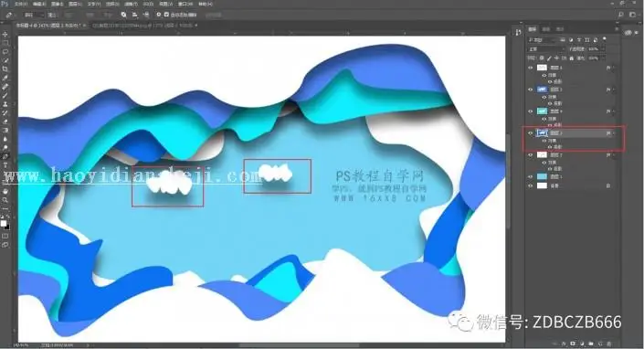The image size is (644, 349).
Task: Switch to the 通道 Channels tab
Action: (546, 29)
